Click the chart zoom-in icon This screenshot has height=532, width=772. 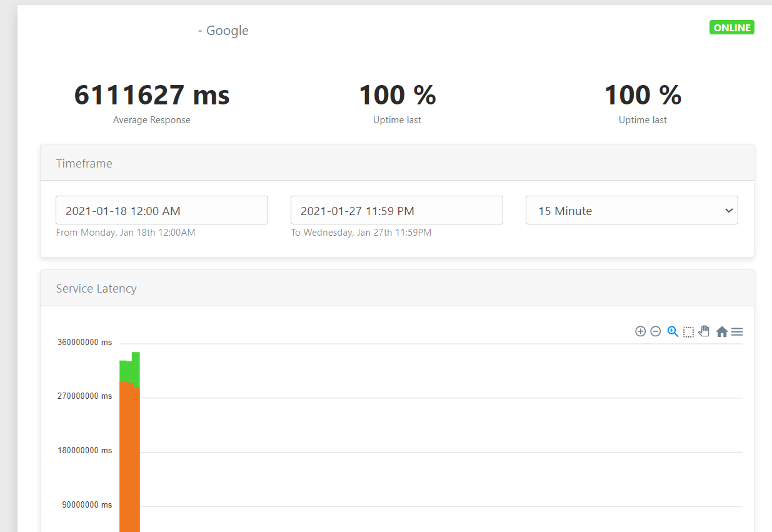[x=640, y=331]
